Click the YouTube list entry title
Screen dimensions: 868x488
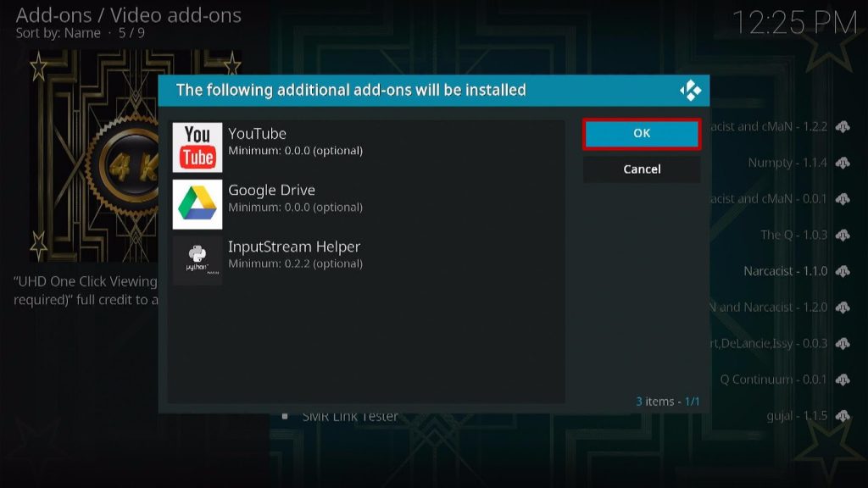pyautogui.click(x=257, y=133)
